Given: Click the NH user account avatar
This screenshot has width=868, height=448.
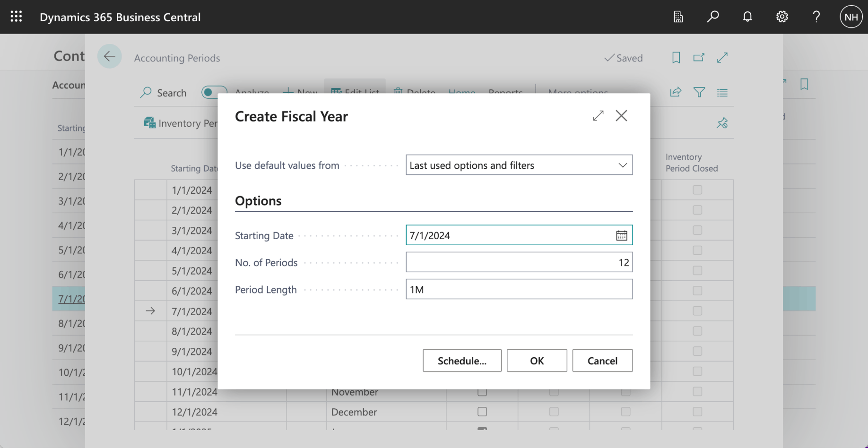Looking at the screenshot, I should 851,17.
